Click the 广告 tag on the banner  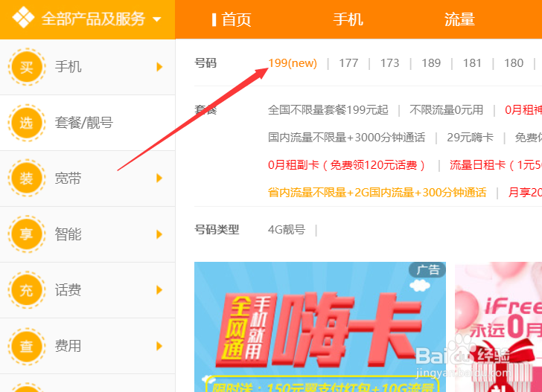tap(427, 270)
